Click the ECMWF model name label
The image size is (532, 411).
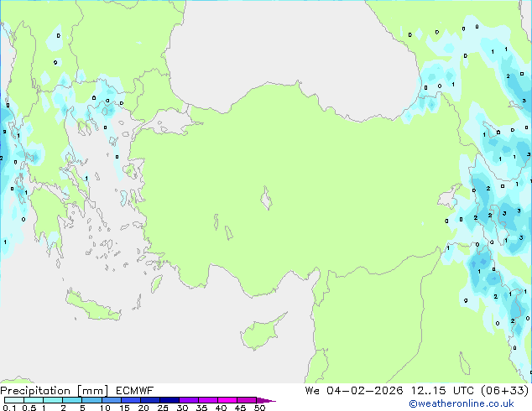coord(134,391)
